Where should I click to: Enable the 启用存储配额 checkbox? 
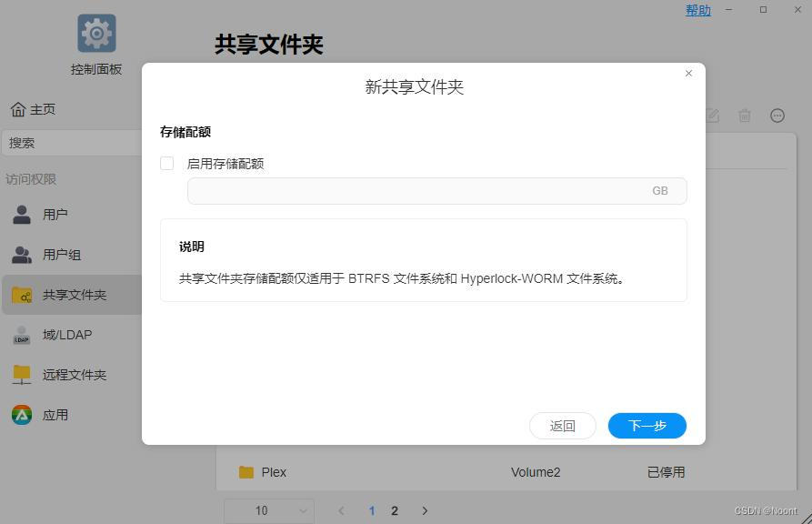click(166, 163)
